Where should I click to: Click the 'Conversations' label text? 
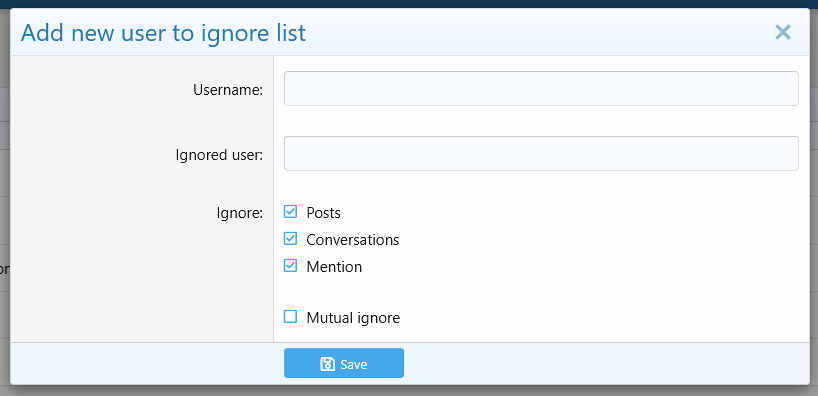353,240
